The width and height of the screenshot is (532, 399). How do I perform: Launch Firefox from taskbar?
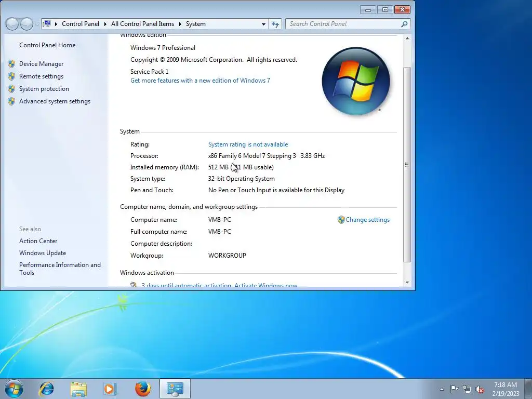click(143, 389)
